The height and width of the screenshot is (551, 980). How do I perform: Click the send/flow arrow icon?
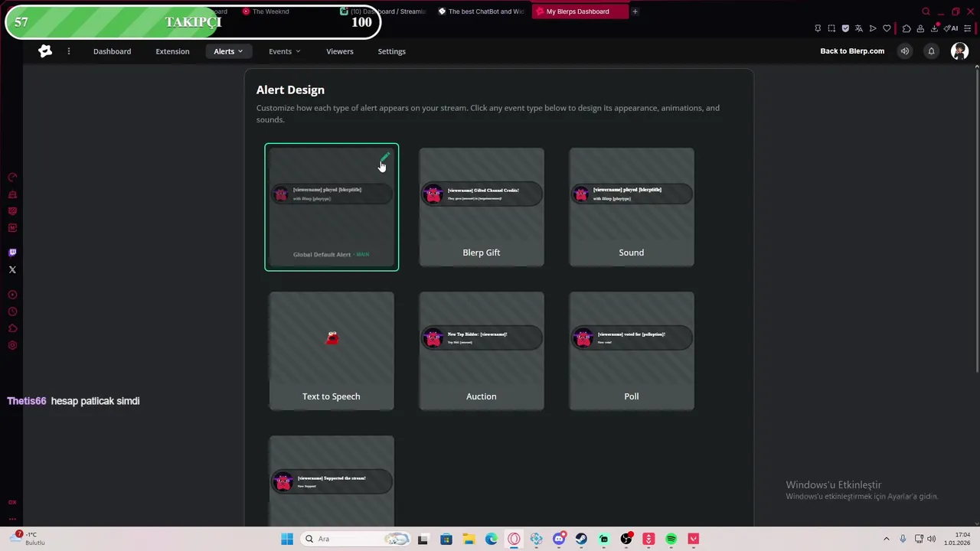point(873,28)
